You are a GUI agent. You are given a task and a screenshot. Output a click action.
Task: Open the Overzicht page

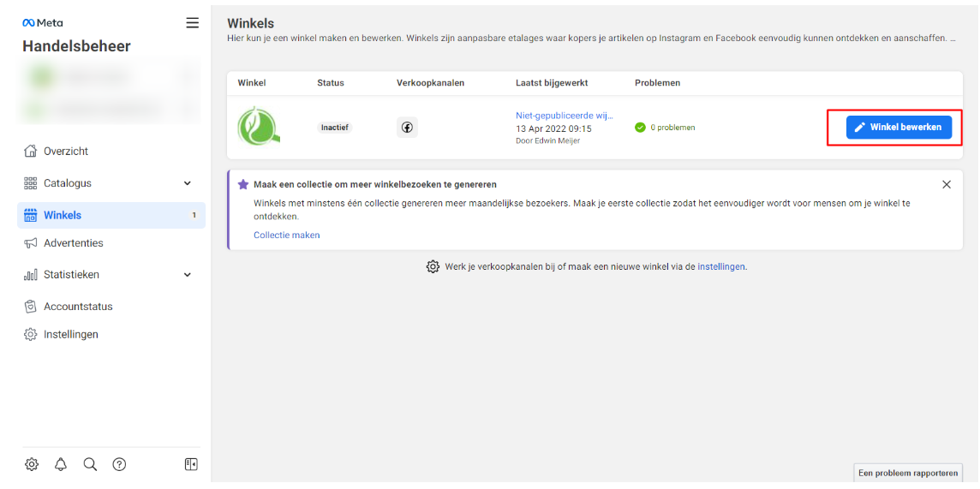tap(66, 152)
